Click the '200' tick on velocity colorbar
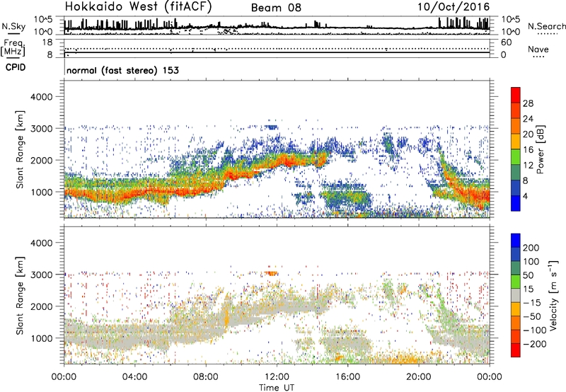 531,248
